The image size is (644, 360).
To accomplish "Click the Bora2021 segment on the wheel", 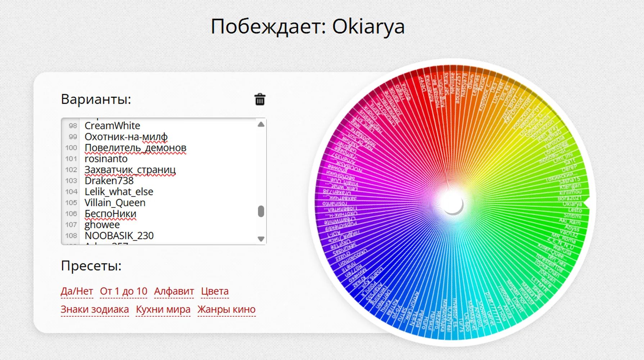I will pos(570,198).
